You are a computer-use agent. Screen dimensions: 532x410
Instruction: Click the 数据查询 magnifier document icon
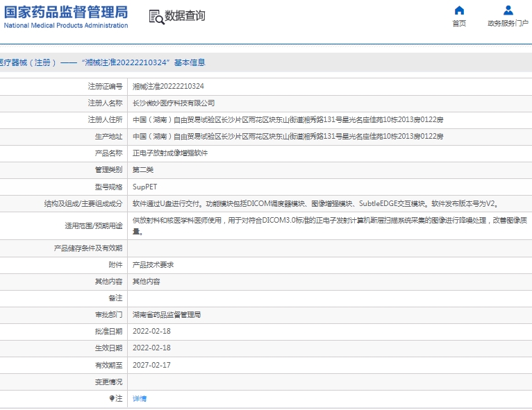(157, 17)
